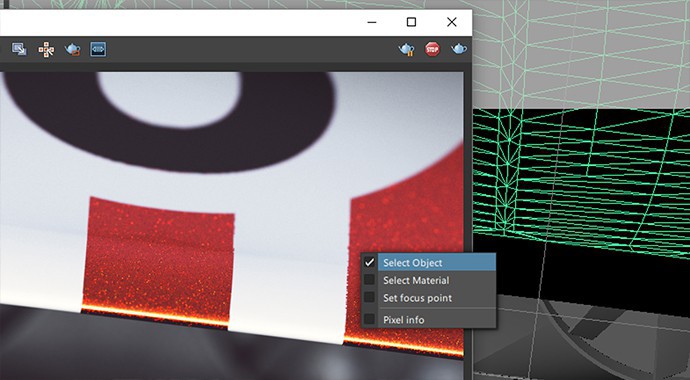Viewport: 690px width, 380px height.
Task: Tick the checkbox beside Set focus point
Action: click(x=370, y=297)
